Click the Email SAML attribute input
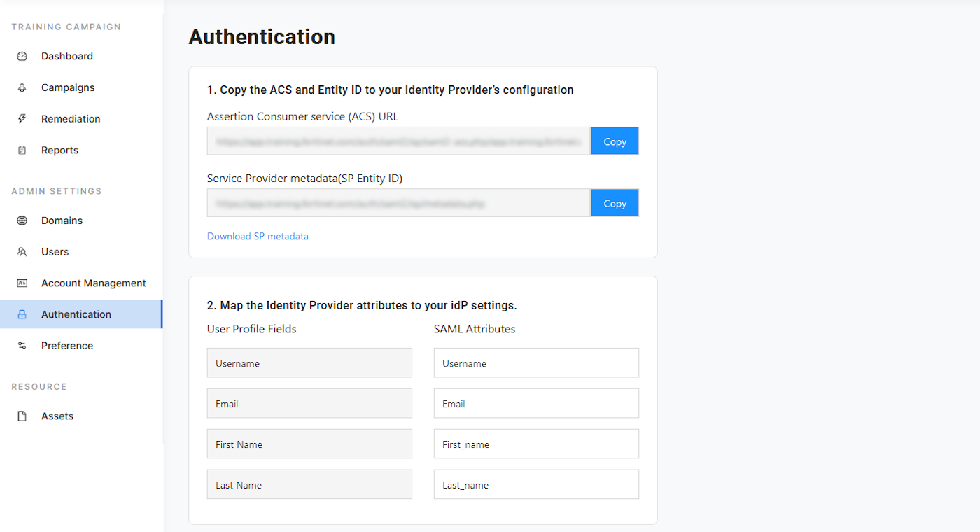The image size is (980, 532). point(536,403)
